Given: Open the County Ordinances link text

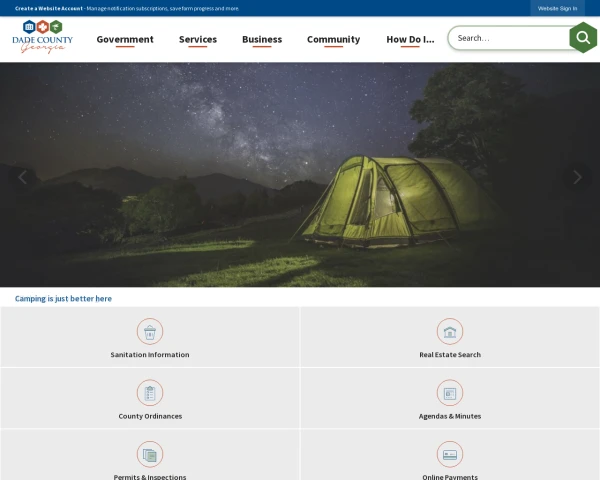Looking at the screenshot, I should tap(150, 416).
